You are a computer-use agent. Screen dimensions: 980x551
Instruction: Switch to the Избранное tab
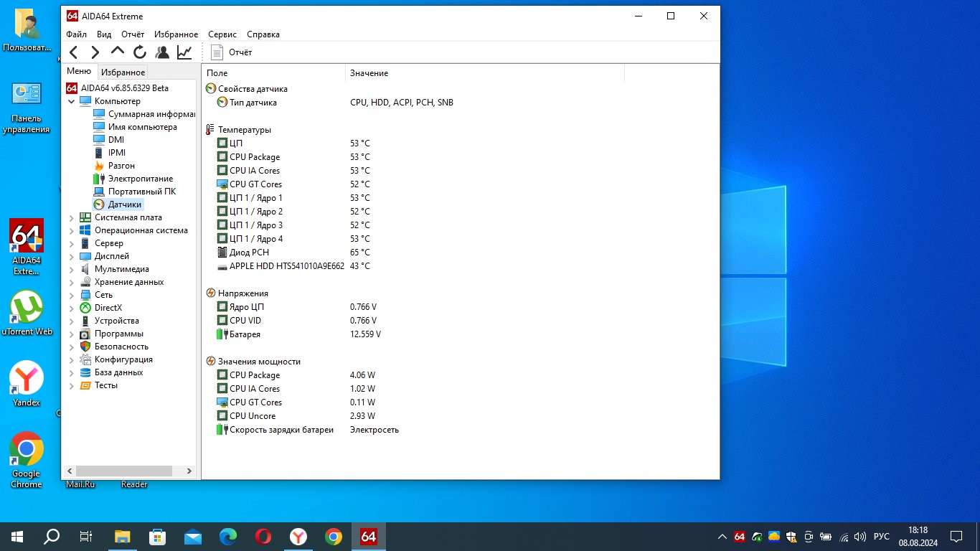123,72
